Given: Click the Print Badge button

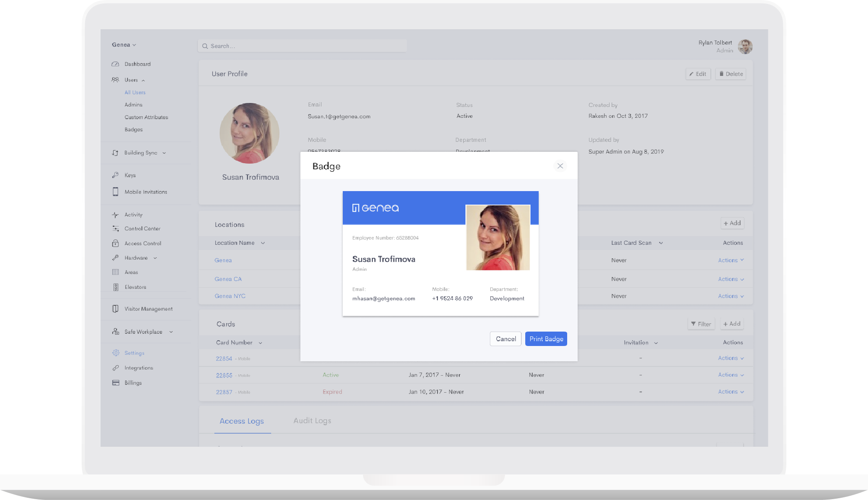Looking at the screenshot, I should [x=546, y=339].
